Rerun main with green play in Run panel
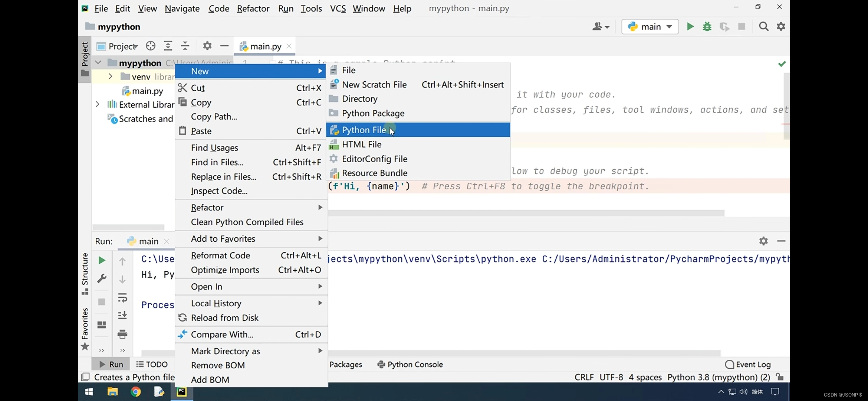The image size is (868, 401). [102, 260]
